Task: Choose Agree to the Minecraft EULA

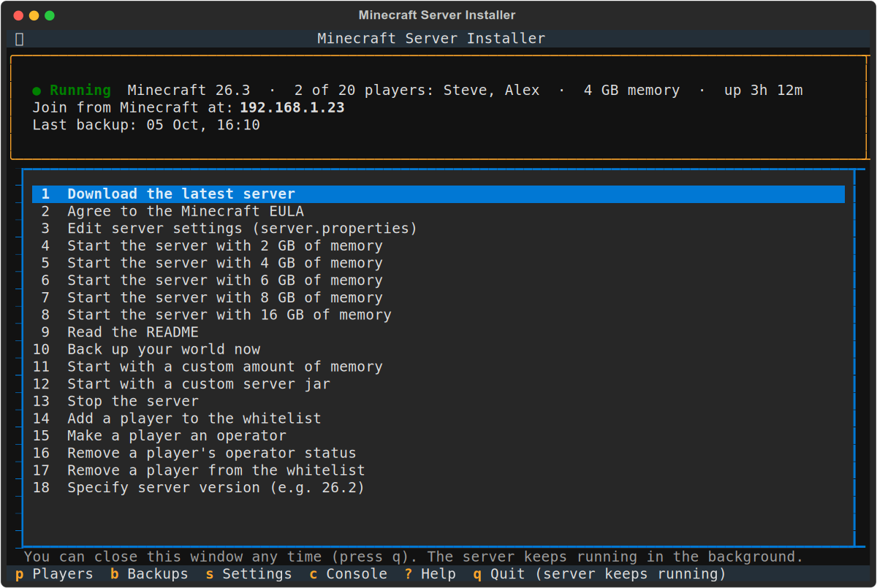Action: tap(438, 212)
